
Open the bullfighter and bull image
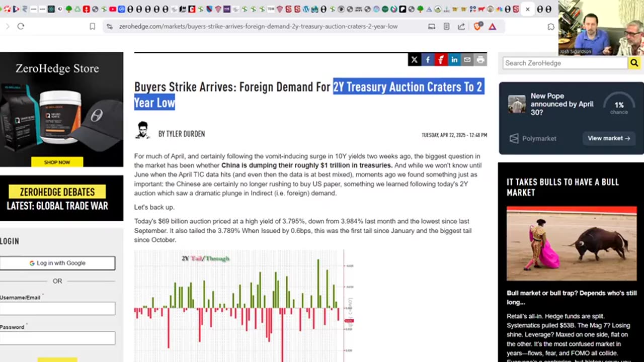[572, 243]
